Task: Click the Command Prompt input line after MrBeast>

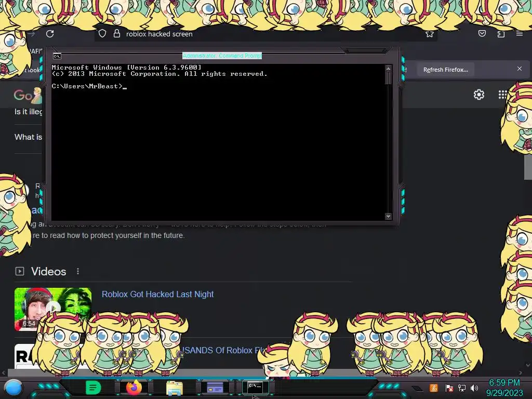Action: 125,87
